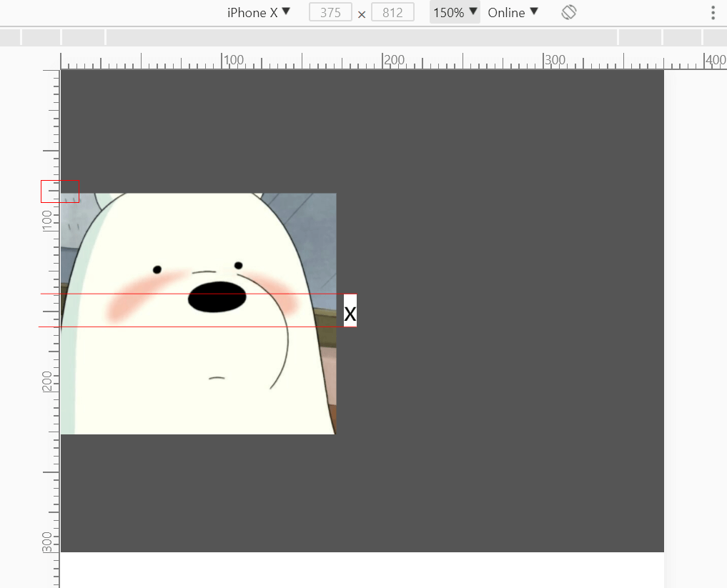This screenshot has width=727, height=588.
Task: Click the viewport height field showing 812
Action: (392, 13)
